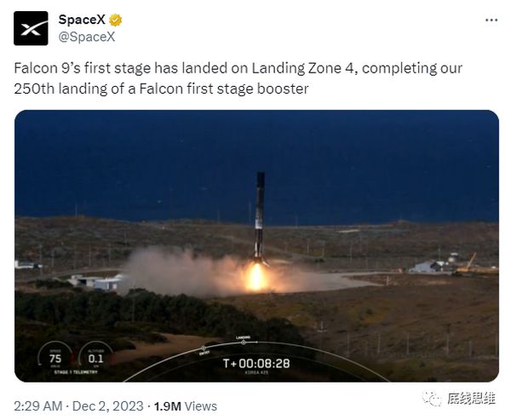The width and height of the screenshot is (511, 420).
Task: Click the ENTRY marker on the timeline arc
Action: click(204, 349)
